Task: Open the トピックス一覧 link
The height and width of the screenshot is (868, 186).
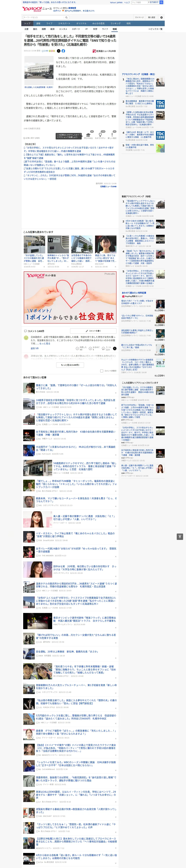Action: point(156,29)
